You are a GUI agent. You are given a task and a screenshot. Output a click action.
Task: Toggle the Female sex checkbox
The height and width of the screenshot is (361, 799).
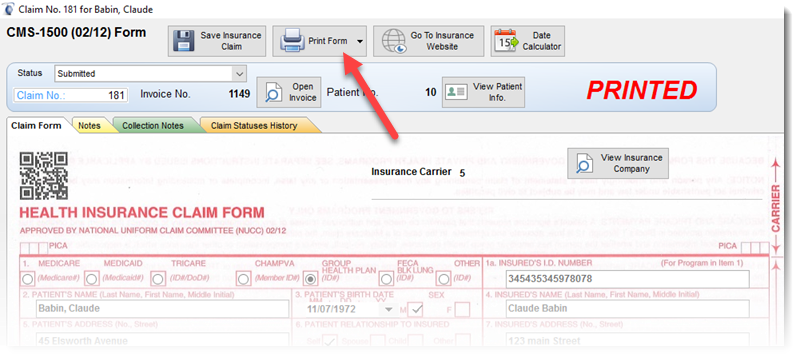[x=463, y=309]
